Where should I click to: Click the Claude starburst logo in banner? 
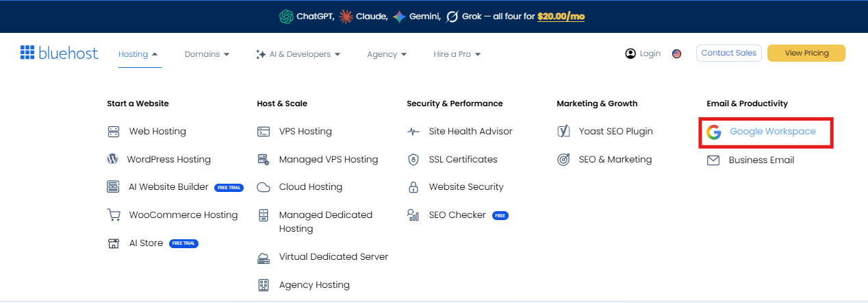346,16
